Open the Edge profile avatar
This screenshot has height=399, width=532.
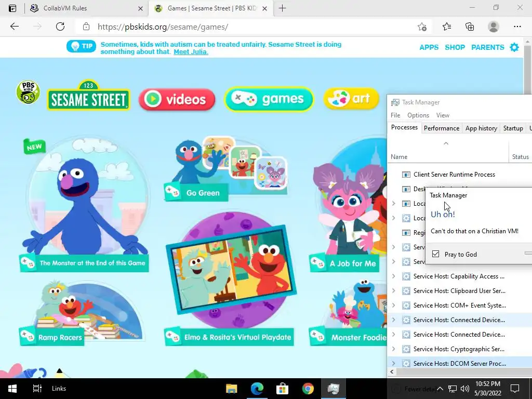pyautogui.click(x=494, y=26)
